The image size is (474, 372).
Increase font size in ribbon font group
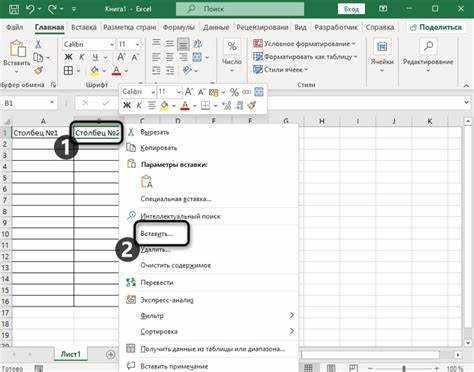(x=121, y=57)
